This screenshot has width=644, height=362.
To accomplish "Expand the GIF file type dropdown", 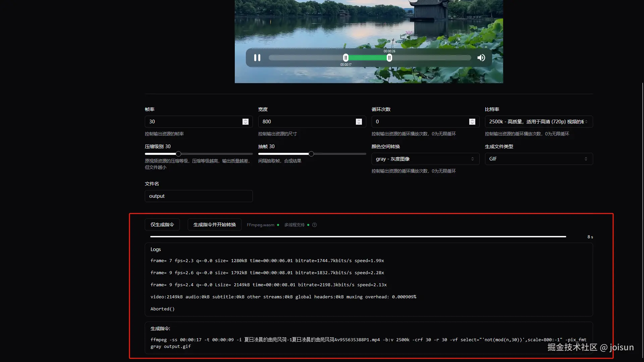I will pos(538,159).
